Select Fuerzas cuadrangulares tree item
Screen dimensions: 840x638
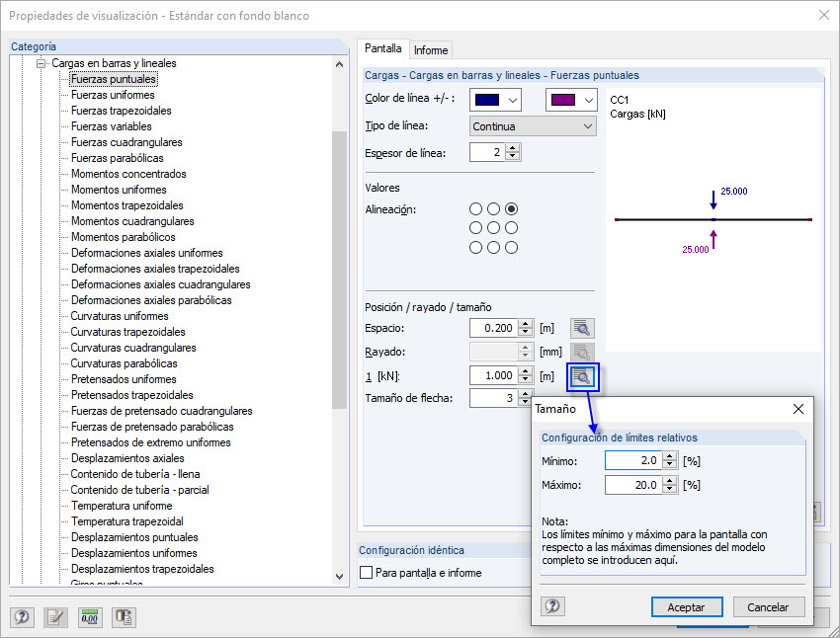click(x=126, y=142)
